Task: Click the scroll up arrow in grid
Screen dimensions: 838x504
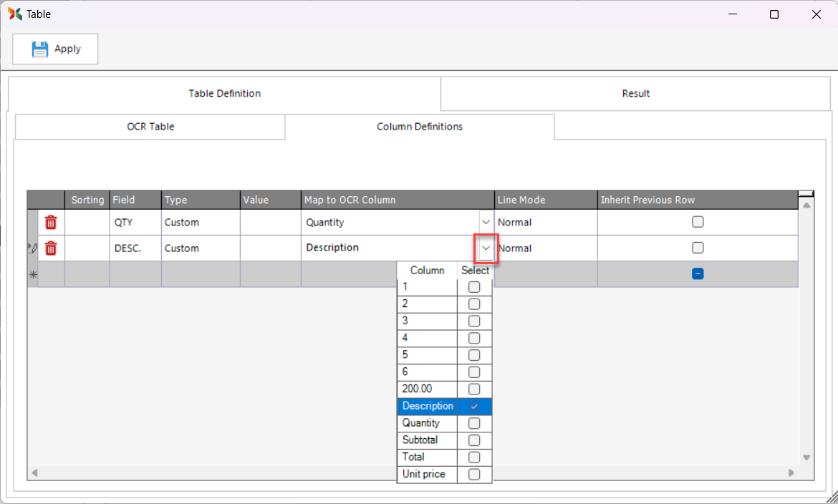Action: click(x=806, y=205)
